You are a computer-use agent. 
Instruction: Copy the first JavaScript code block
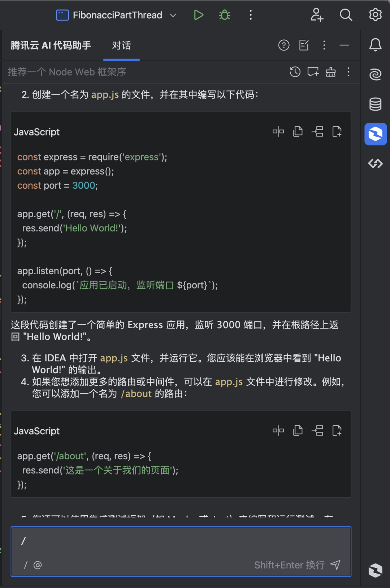point(298,132)
